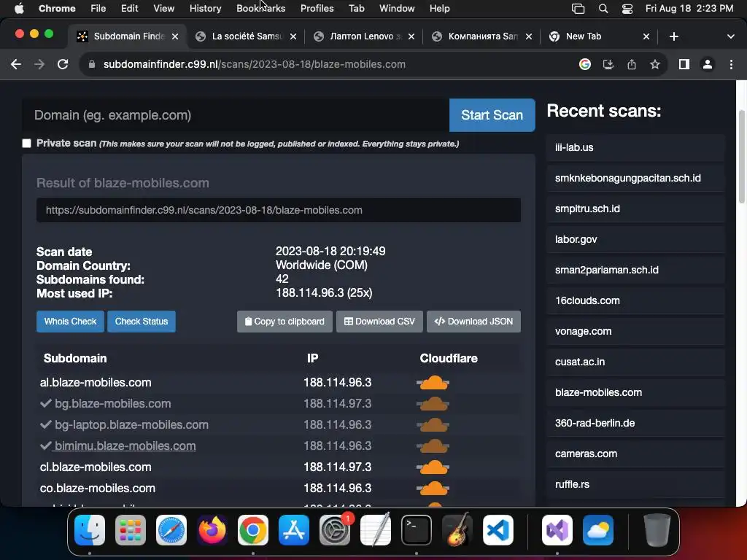The height and width of the screenshot is (560, 747).
Task: Open a new tab with plus button
Action: [x=673, y=36]
